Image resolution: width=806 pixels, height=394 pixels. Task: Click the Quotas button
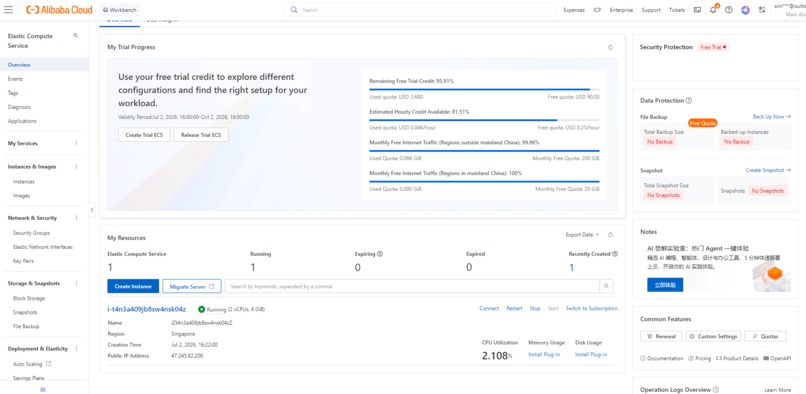pyautogui.click(x=765, y=336)
